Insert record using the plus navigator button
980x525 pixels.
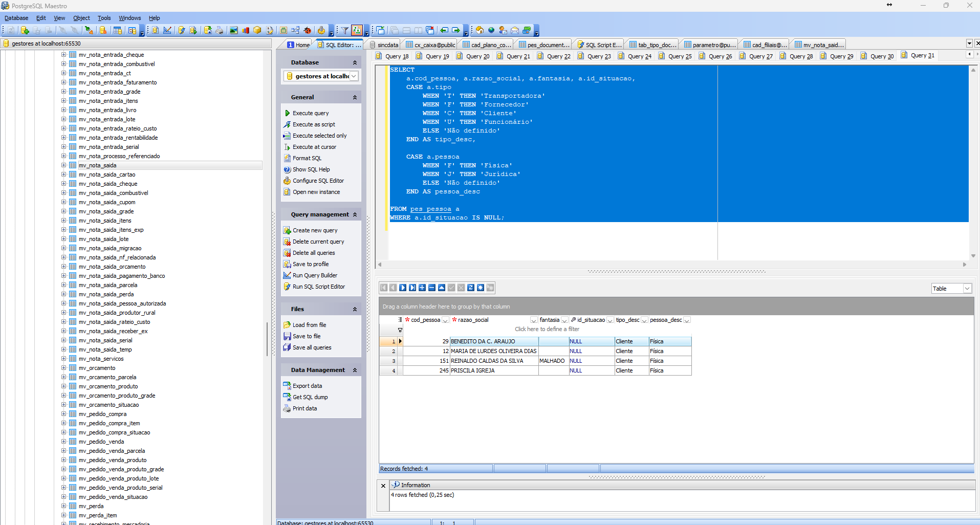click(422, 288)
